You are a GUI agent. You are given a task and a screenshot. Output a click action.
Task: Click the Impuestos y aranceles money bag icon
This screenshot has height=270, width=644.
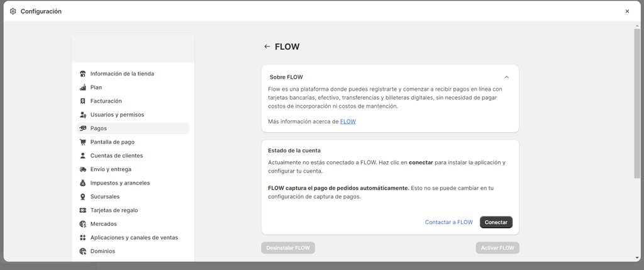pos(82,183)
